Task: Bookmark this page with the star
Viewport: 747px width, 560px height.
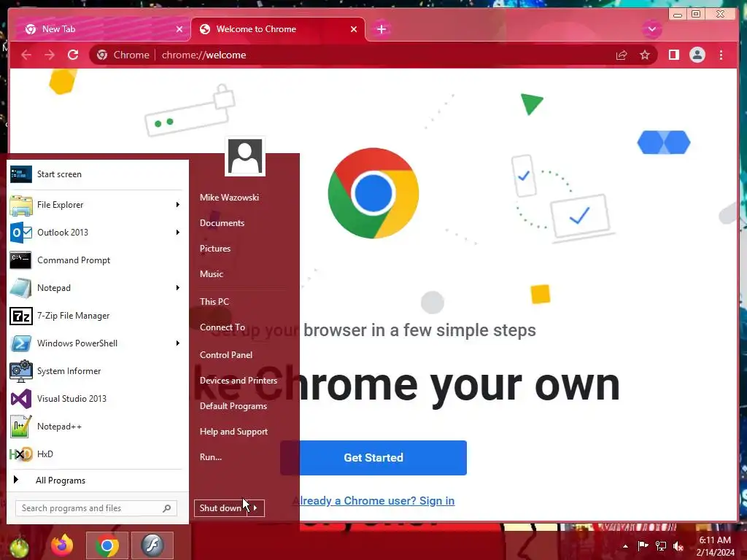Action: point(645,55)
